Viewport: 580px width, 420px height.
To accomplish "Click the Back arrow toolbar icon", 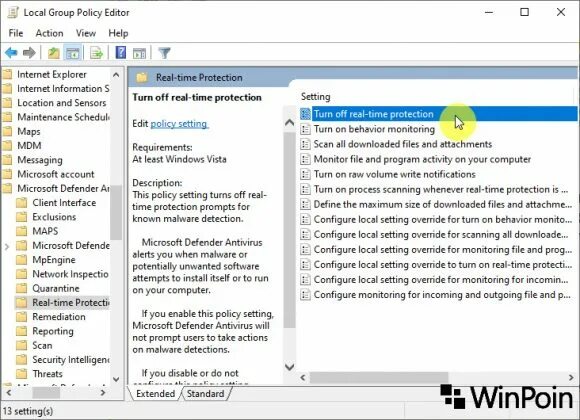I will coord(11,53).
